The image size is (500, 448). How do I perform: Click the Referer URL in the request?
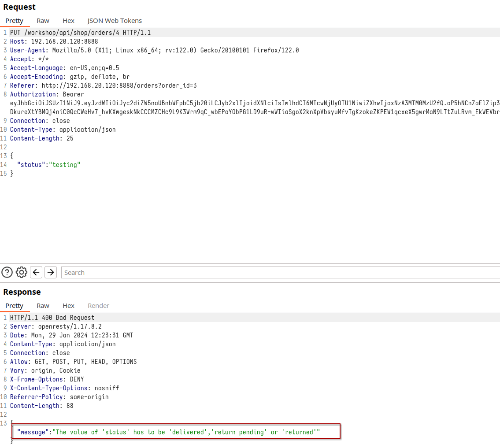[119, 85]
